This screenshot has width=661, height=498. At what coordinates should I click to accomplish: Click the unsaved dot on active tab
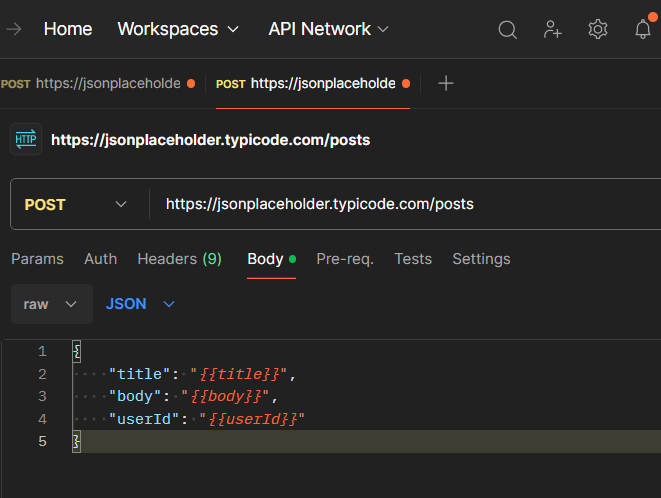pos(405,84)
